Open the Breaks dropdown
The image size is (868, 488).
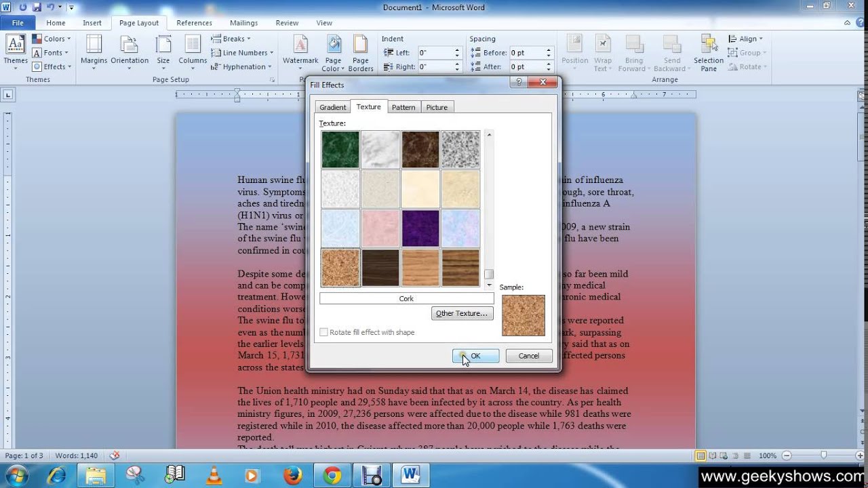click(231, 39)
